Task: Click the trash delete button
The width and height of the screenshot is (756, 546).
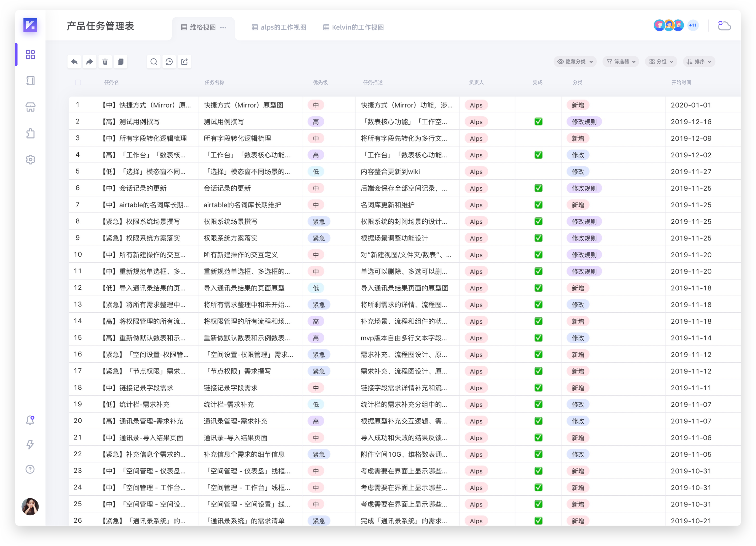Action: [105, 62]
